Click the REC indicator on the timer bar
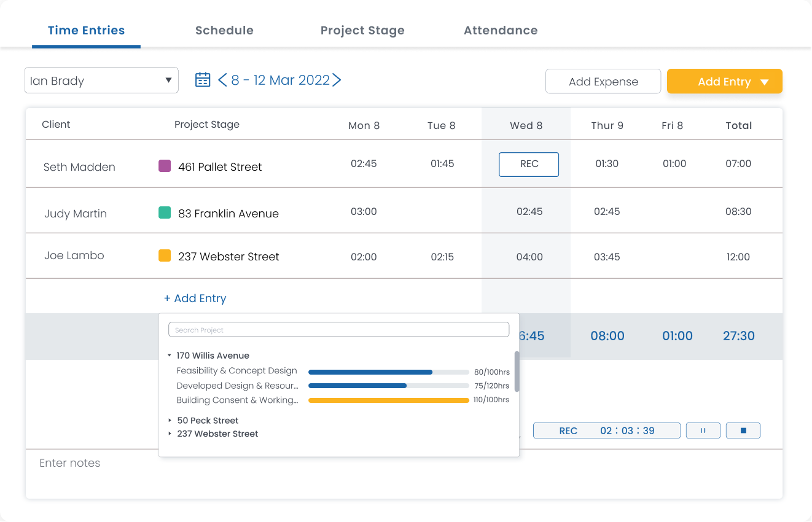 tap(568, 430)
